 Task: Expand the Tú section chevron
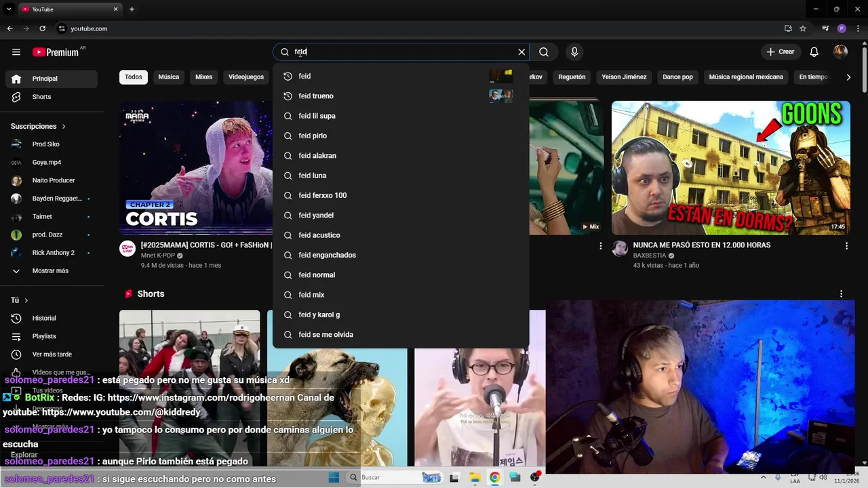coord(26,300)
